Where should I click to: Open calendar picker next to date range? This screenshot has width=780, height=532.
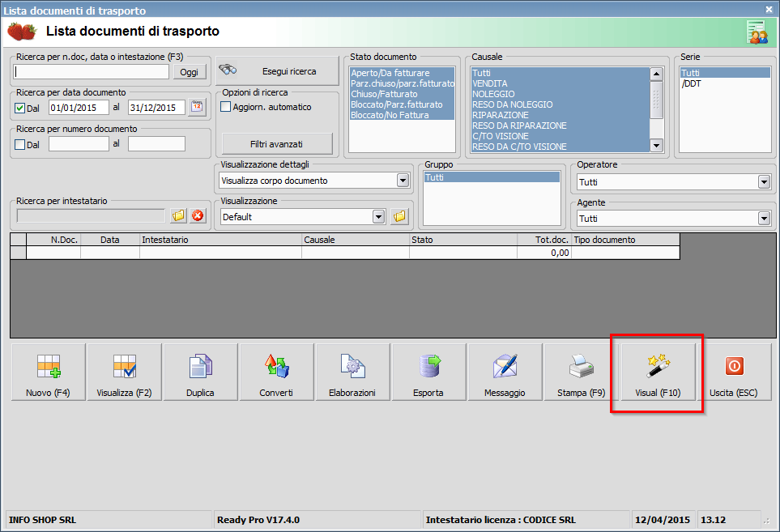197,107
